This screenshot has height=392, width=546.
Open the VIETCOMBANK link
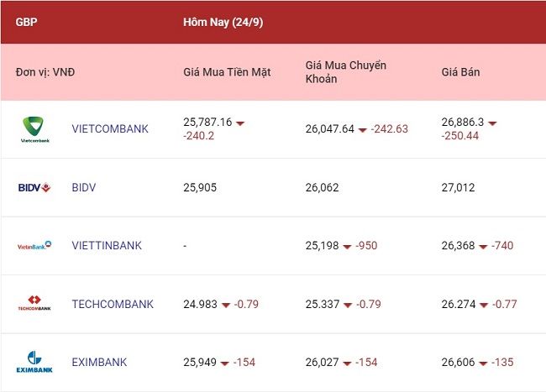click(110, 129)
